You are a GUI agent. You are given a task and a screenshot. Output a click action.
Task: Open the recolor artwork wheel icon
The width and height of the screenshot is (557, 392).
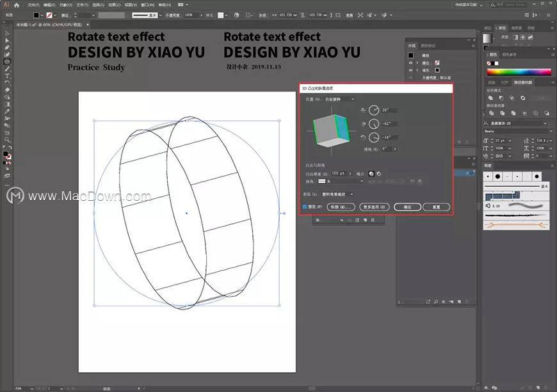click(x=237, y=15)
